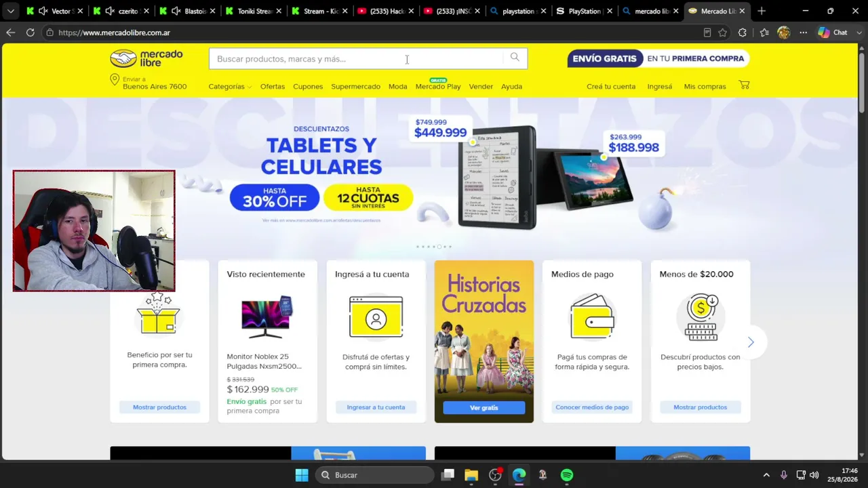Open the Ayuda menu item
Screen dimensions: 868x488
(511, 86)
